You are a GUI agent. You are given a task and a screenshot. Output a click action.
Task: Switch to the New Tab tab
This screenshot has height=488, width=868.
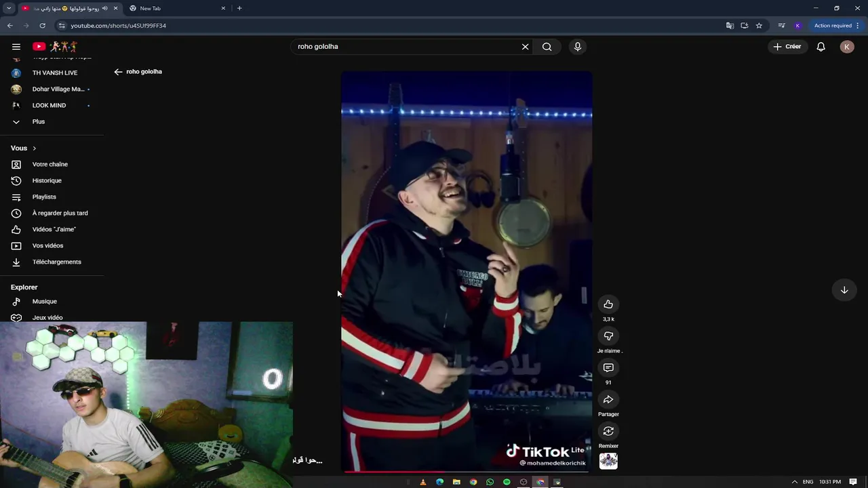coord(176,8)
